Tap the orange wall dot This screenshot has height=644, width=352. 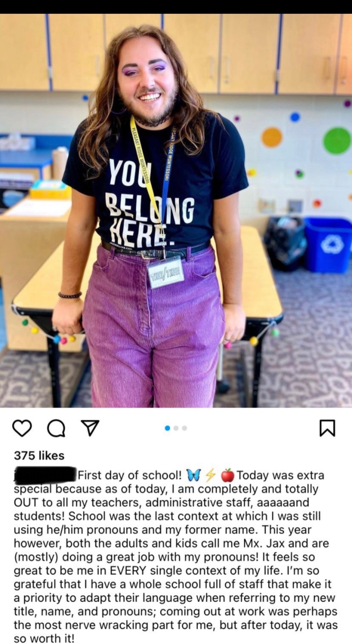(272, 137)
